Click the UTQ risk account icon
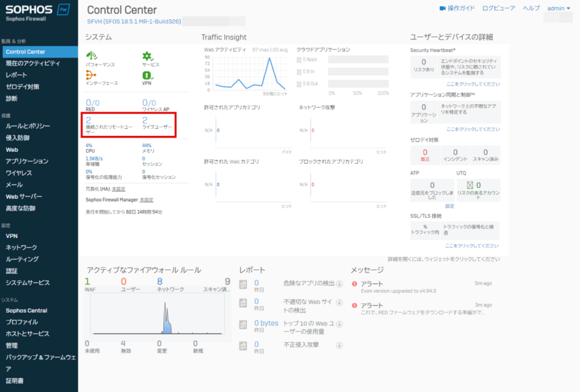This screenshot has height=392, width=580. [470, 185]
